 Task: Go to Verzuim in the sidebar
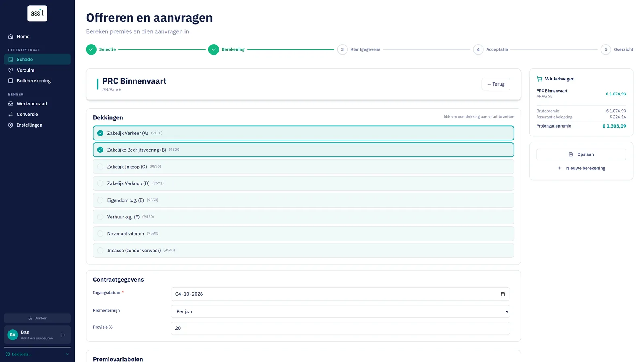(37, 70)
